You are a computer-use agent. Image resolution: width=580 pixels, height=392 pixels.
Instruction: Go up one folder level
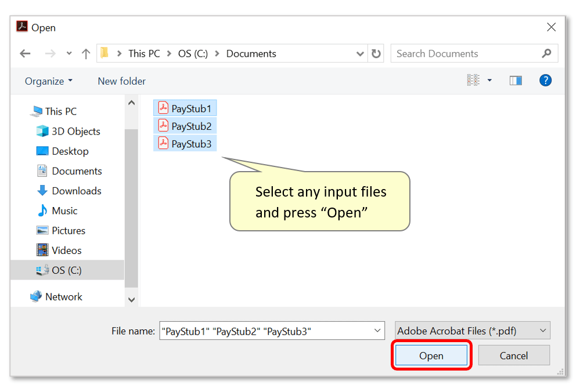tap(86, 54)
